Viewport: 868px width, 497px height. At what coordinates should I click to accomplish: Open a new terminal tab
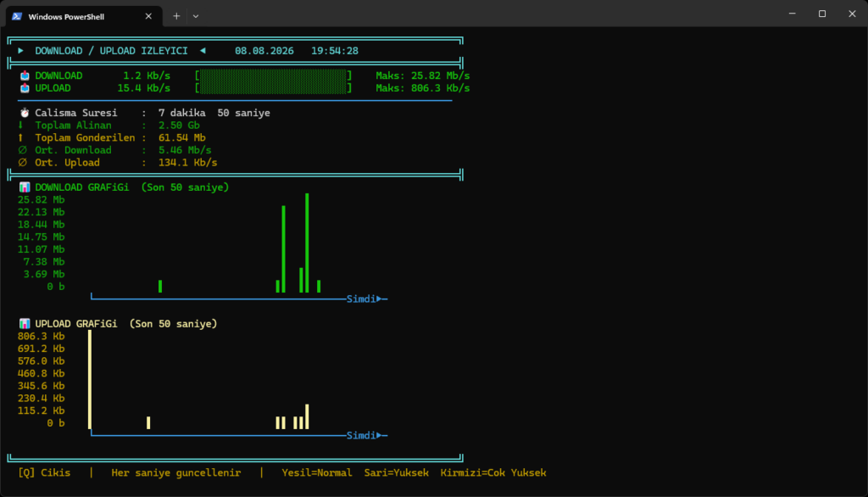(176, 17)
